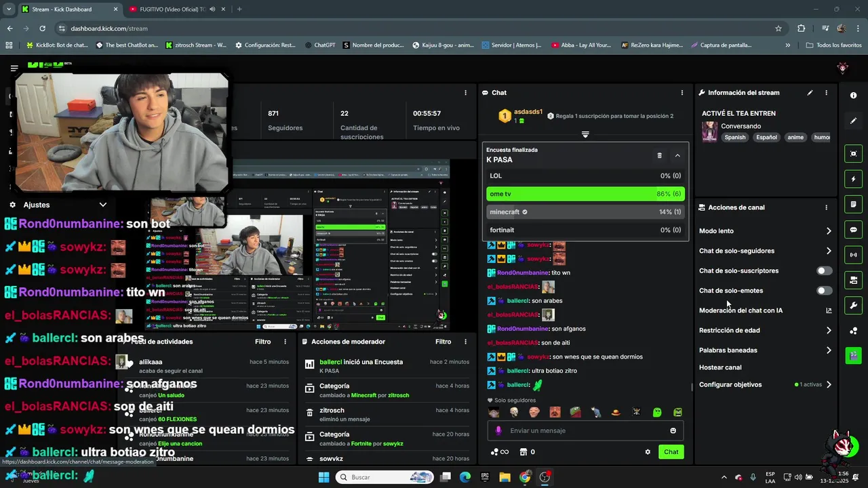Open emoji picker in message box
The width and height of the screenshot is (868, 488).
[x=673, y=430]
